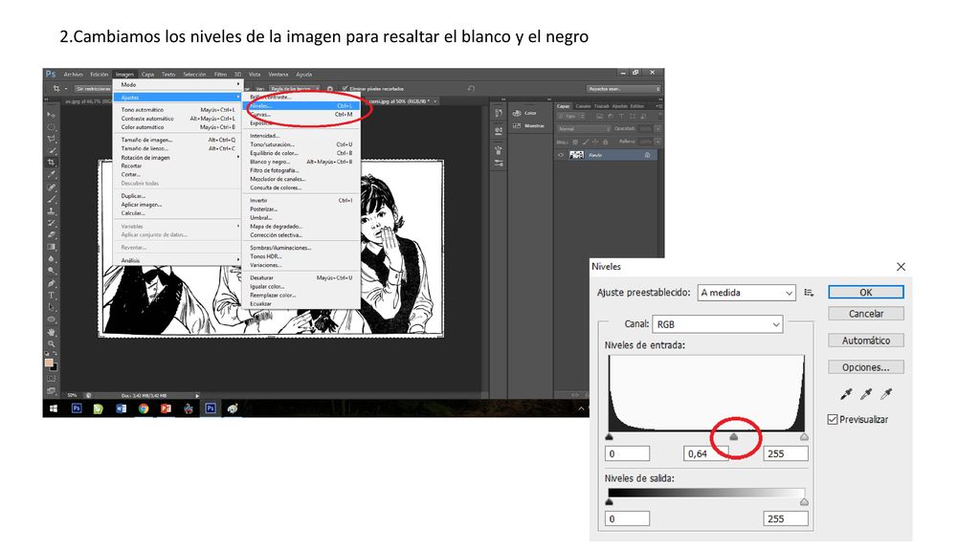Click OK in the Niveles dialog
The width and height of the screenshot is (980, 551).
tap(865, 293)
